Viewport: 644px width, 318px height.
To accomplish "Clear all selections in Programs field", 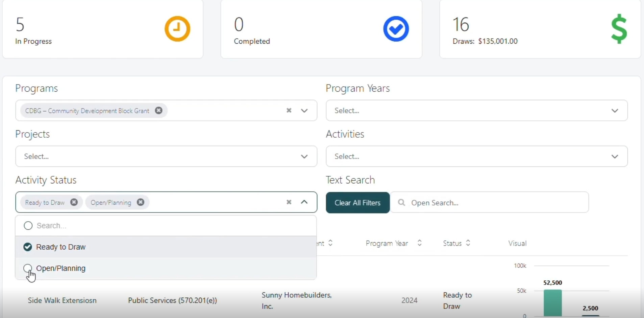I will pos(289,111).
